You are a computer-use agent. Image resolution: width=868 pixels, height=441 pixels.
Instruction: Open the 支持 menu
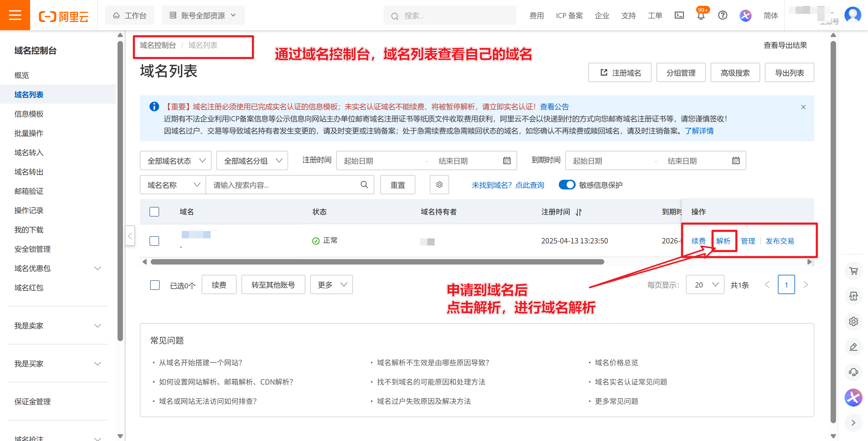pyautogui.click(x=628, y=15)
